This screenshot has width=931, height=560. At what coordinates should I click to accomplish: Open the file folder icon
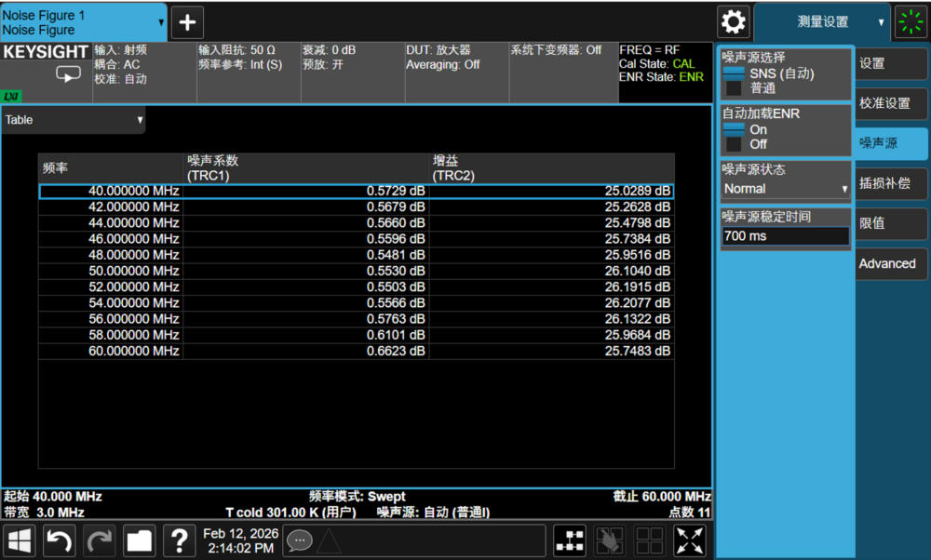click(140, 540)
